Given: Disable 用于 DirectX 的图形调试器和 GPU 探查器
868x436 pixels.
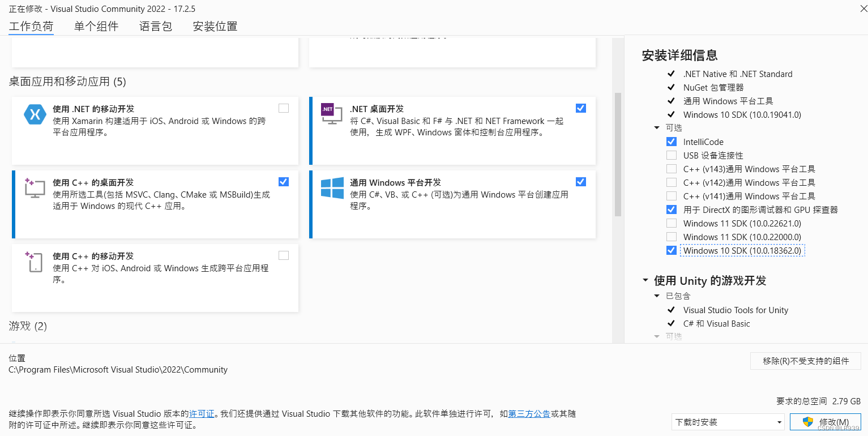Looking at the screenshot, I should point(671,210).
